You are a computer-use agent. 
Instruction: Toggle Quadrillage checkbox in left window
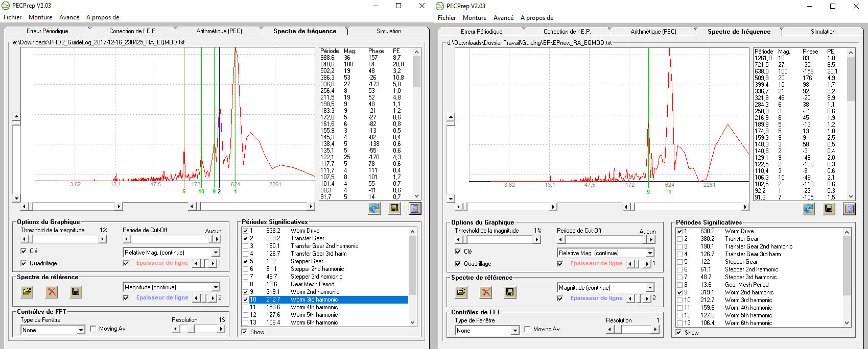coord(24,263)
